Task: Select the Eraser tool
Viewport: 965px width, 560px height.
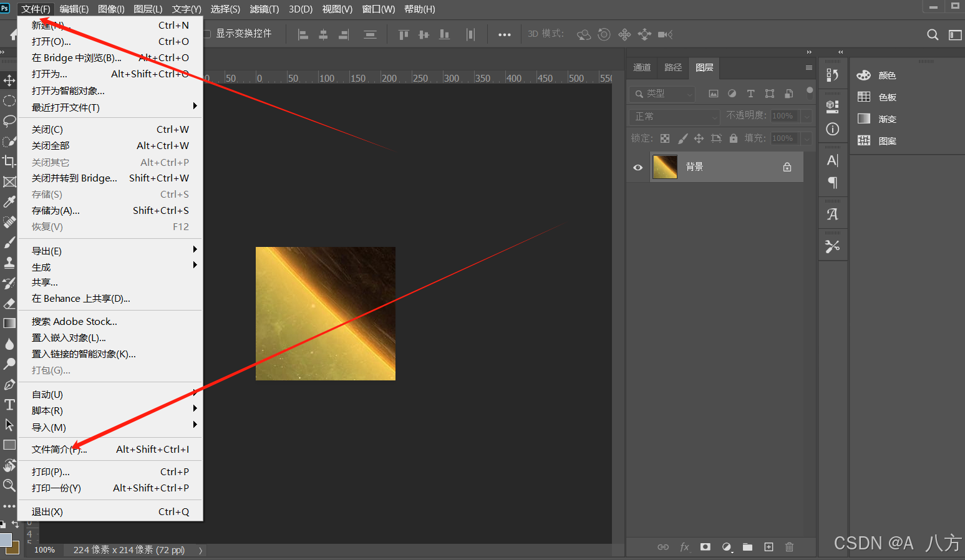Action: (9, 303)
